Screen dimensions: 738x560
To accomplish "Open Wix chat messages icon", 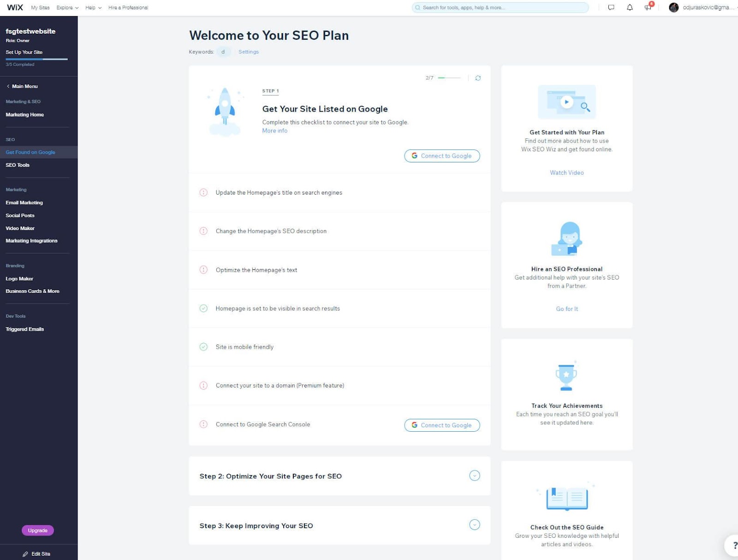I will coord(611,7).
